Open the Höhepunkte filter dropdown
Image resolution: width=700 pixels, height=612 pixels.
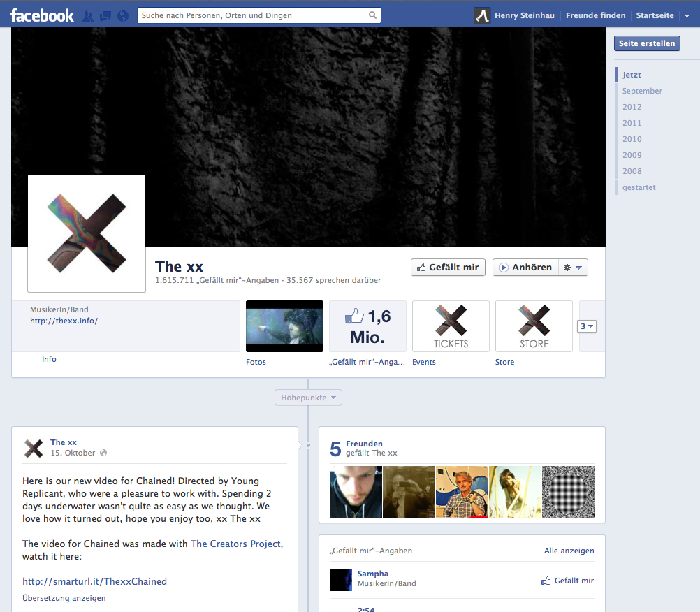309,398
